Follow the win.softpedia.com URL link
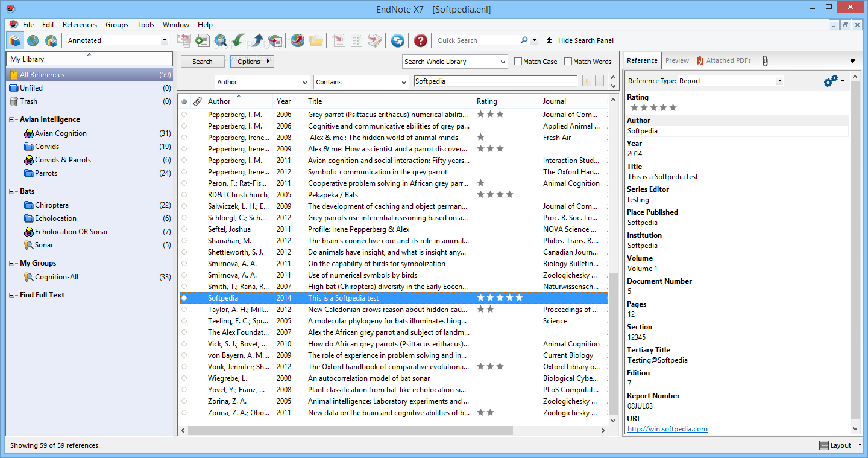Image resolution: width=868 pixels, height=458 pixels. (x=667, y=428)
